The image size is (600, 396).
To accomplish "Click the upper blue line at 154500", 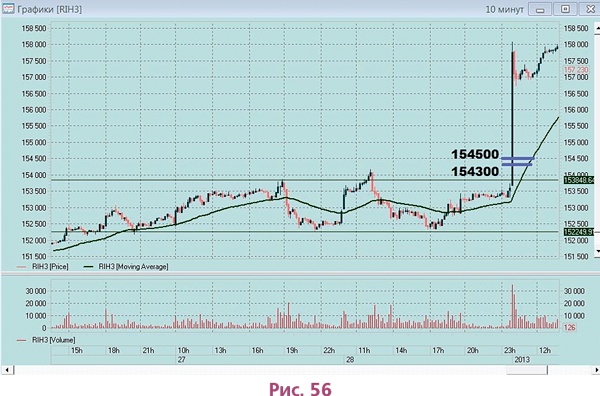I will 517,158.
